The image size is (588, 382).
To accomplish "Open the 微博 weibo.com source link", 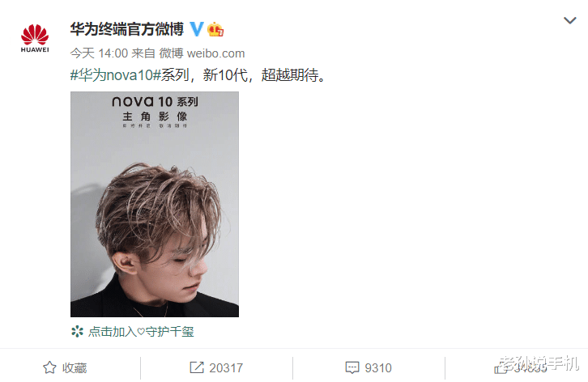I will pos(202,53).
